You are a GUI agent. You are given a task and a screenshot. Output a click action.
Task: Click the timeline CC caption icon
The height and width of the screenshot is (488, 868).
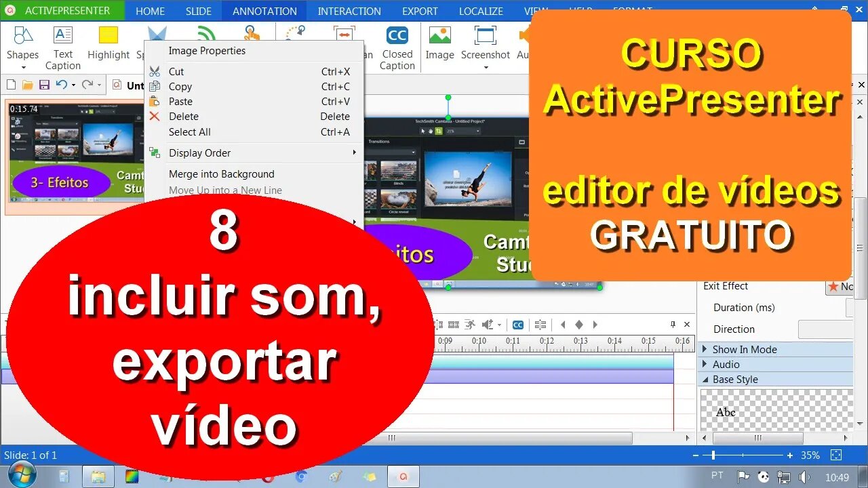[518, 325]
